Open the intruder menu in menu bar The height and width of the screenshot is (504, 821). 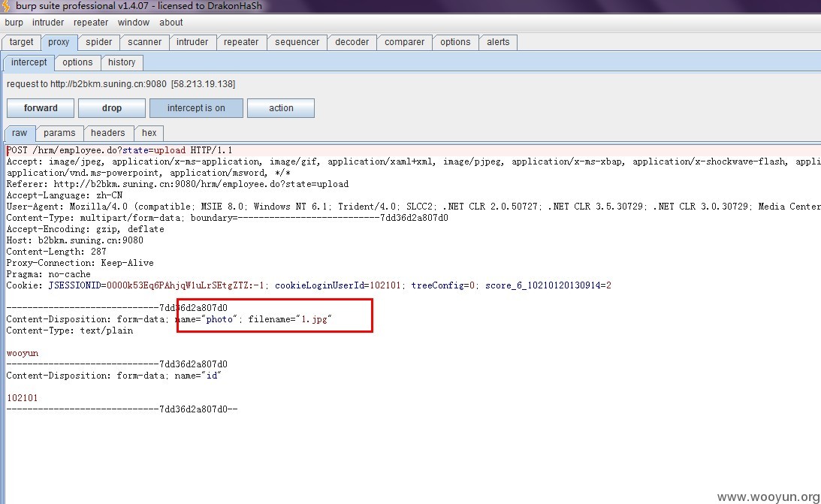[48, 23]
